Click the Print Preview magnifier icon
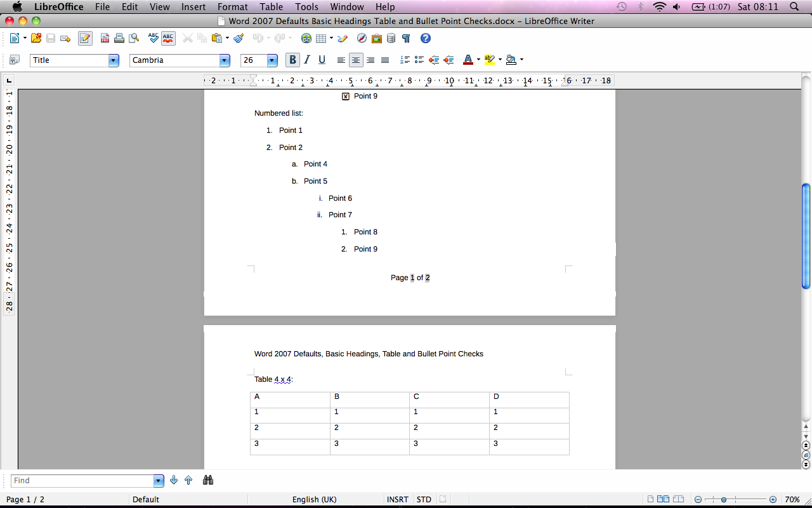Screen dimensions: 812x508 click(134, 39)
